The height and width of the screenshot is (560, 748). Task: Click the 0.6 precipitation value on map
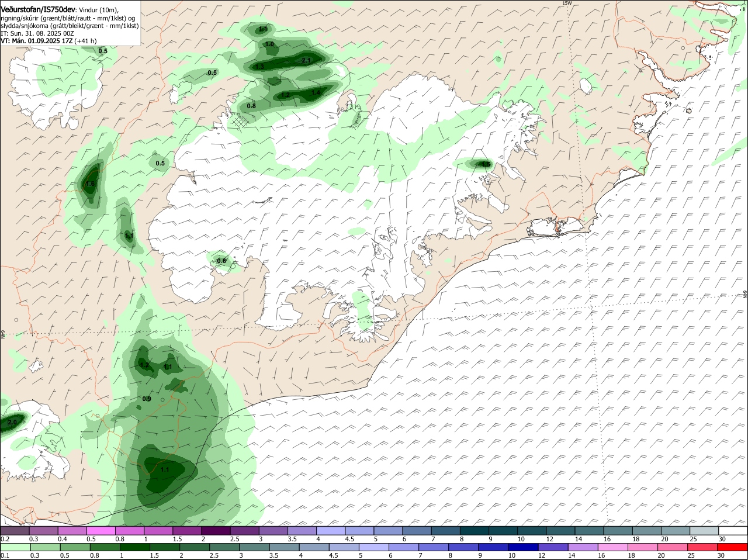[221, 261]
